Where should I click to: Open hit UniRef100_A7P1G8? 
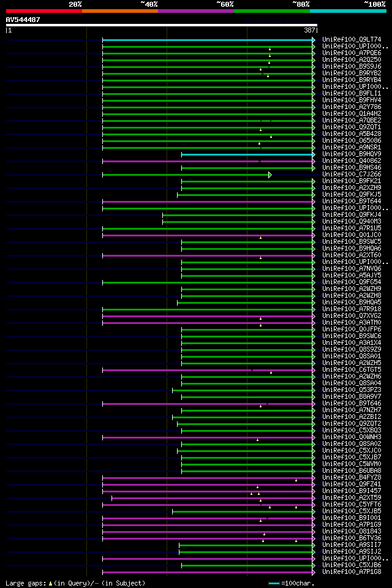click(352, 573)
